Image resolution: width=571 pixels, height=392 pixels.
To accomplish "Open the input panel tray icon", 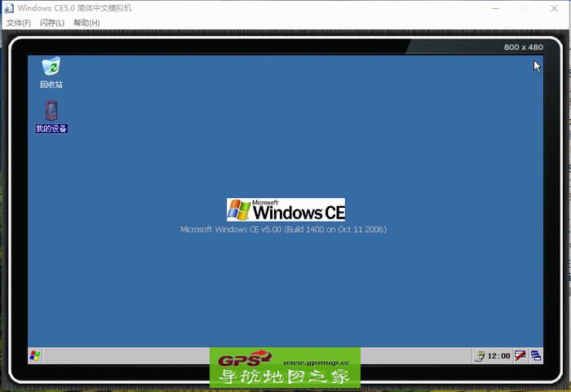I will [x=520, y=355].
